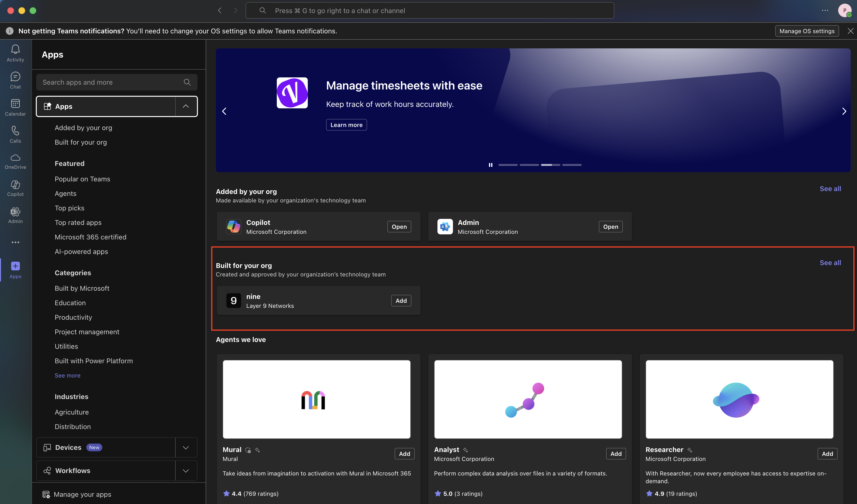Screen dimensions: 857x504
Task: Add the Mural agent
Action: [404, 454]
